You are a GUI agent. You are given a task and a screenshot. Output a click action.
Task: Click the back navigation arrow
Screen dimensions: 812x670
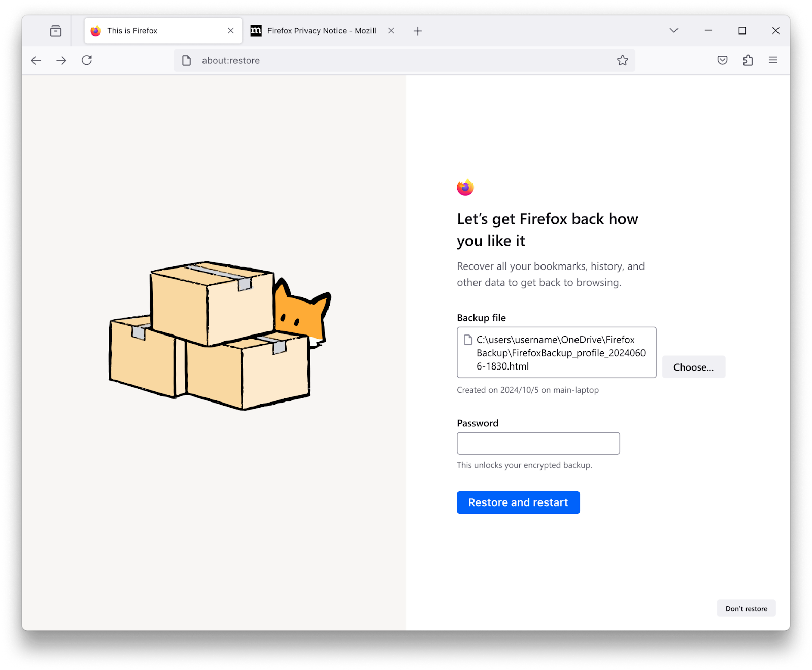pyautogui.click(x=36, y=61)
